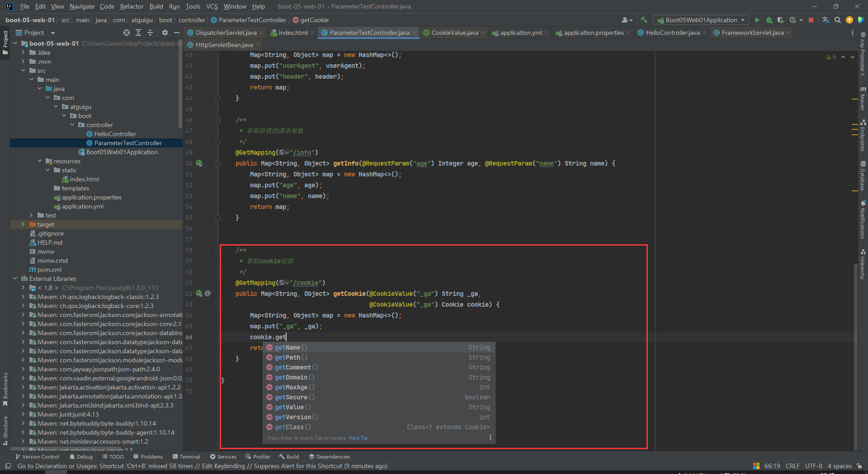Click the Translate icon in toolbar
Screen dimensions: 868x474
pyautogui.click(x=826, y=20)
